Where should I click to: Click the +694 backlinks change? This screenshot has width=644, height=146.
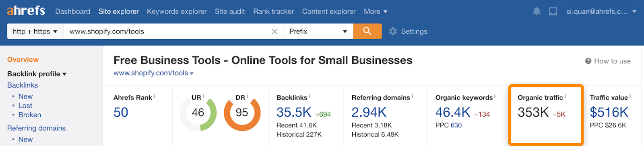coord(323,115)
